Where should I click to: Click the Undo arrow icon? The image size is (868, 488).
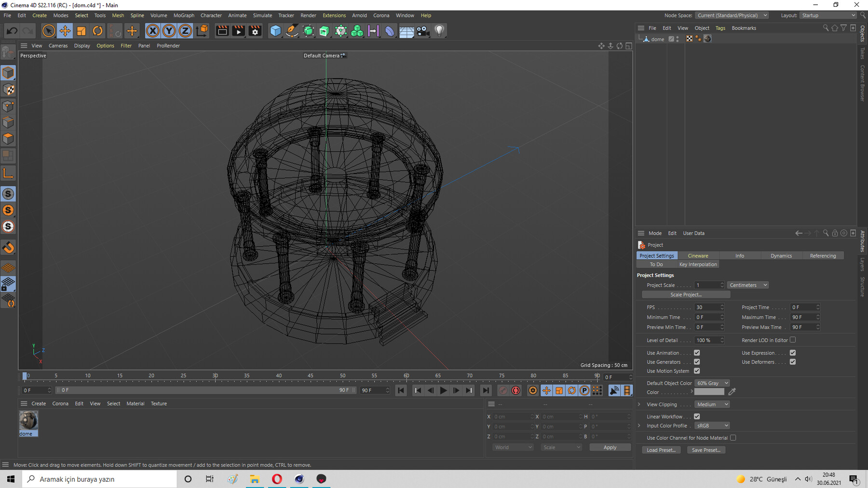point(12,31)
